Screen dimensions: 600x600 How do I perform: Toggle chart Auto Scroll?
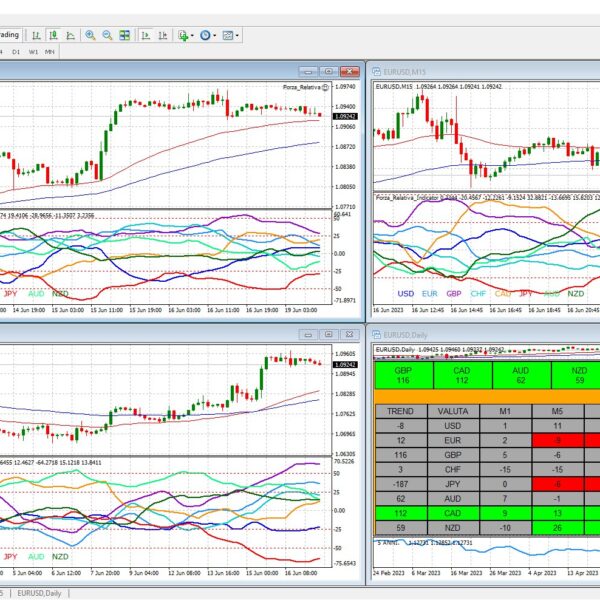[x=146, y=36]
